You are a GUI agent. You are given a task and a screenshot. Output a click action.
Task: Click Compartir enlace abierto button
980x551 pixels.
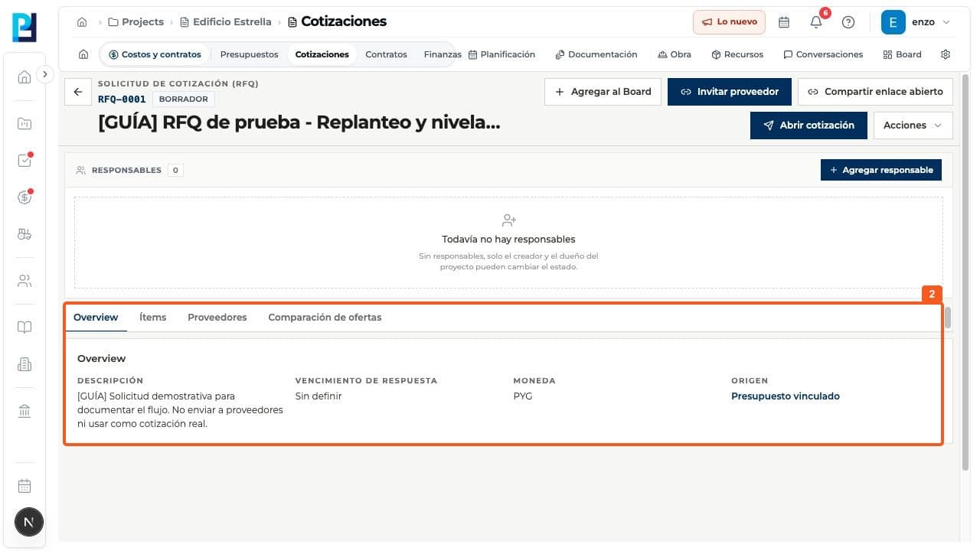[x=875, y=92]
